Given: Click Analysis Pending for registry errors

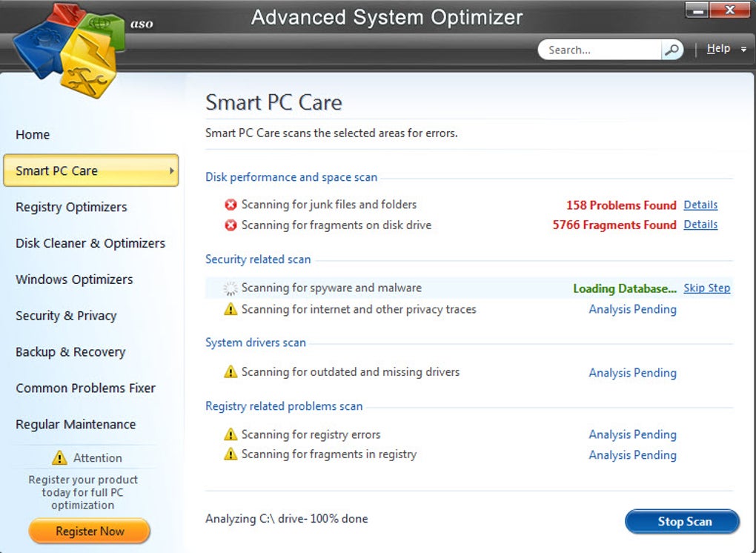Looking at the screenshot, I should click(632, 435).
